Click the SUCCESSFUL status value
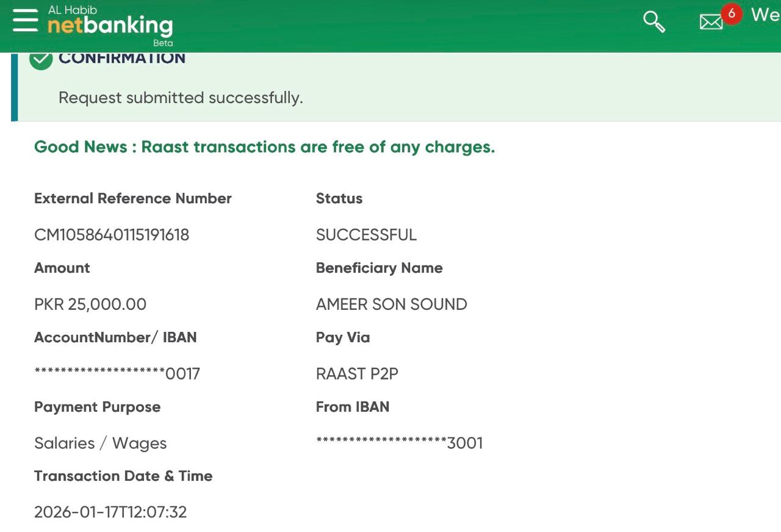 point(366,235)
